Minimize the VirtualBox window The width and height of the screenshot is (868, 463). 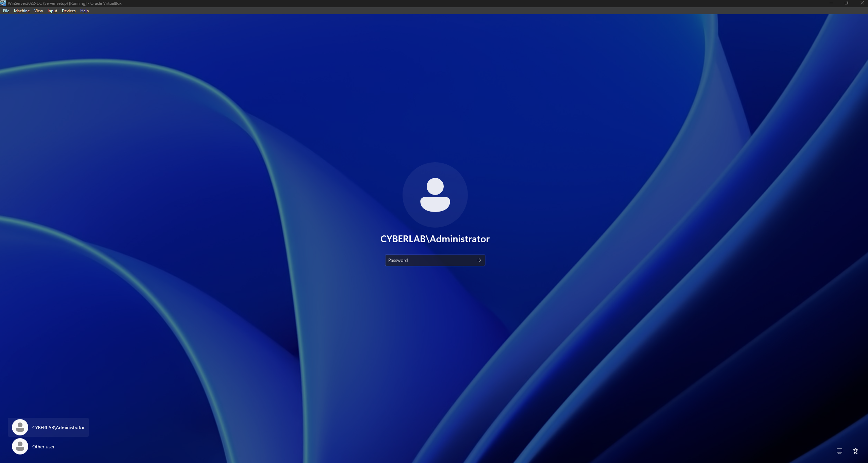coord(831,3)
